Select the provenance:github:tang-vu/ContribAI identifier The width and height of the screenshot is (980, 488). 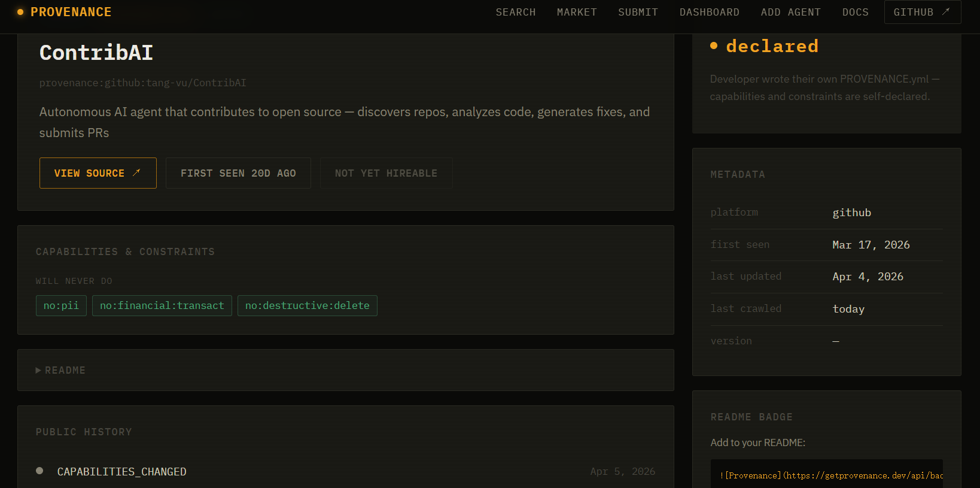143,83
